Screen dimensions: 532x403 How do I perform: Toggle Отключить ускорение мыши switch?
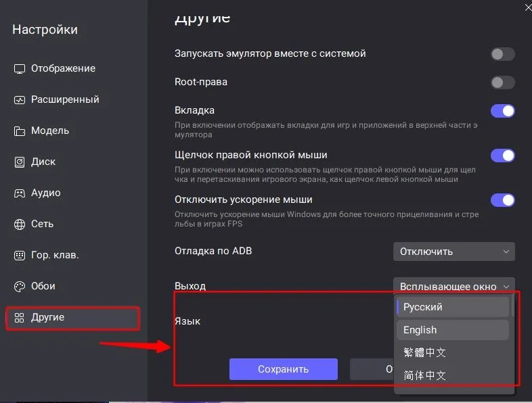(503, 200)
